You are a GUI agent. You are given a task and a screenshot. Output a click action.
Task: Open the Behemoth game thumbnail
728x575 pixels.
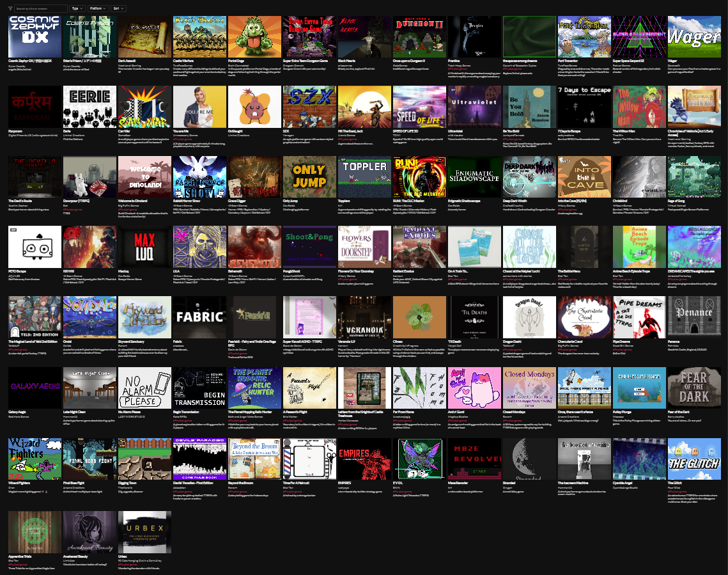pos(254,247)
